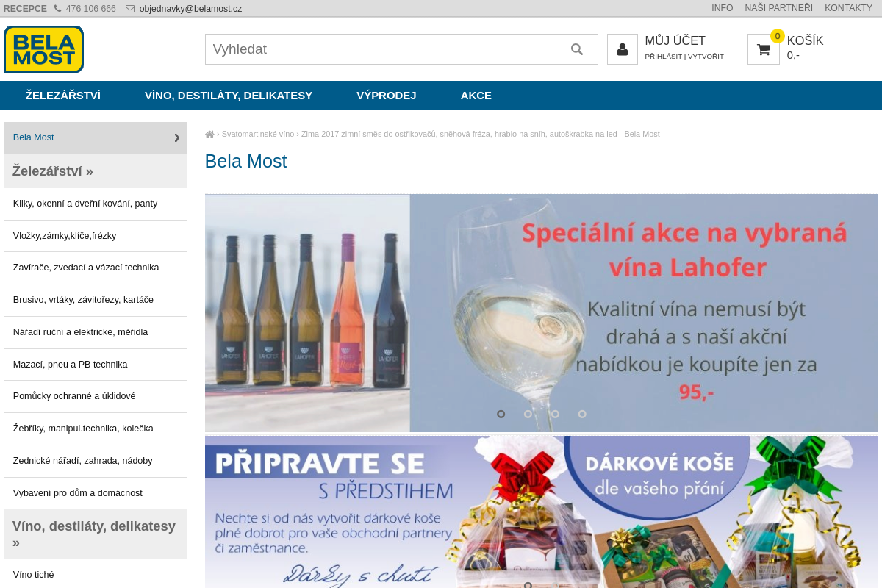The height and width of the screenshot is (588, 882).
Task: Click PŘIHLÁSIT login link
Action: (x=664, y=57)
